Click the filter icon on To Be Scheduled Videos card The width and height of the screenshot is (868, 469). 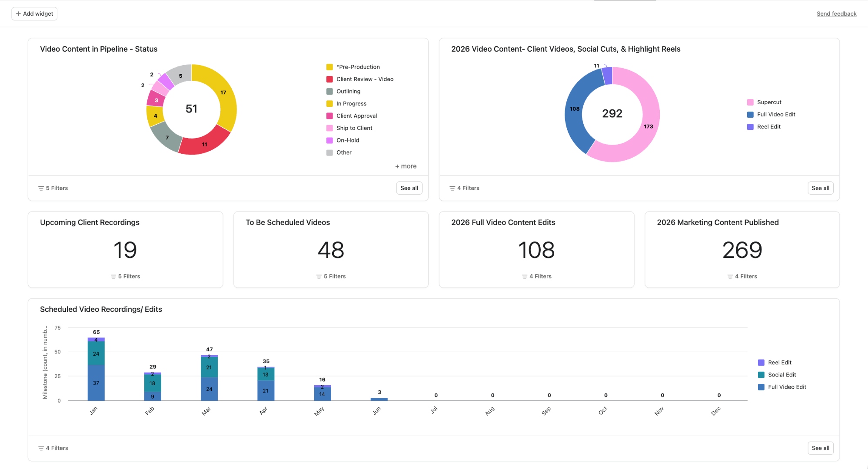tap(319, 276)
